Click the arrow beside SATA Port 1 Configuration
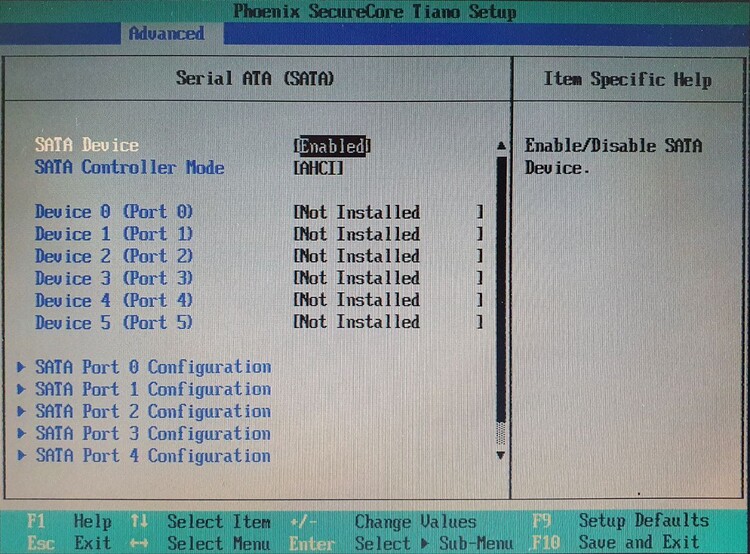This screenshot has width=750, height=554. [x=21, y=389]
